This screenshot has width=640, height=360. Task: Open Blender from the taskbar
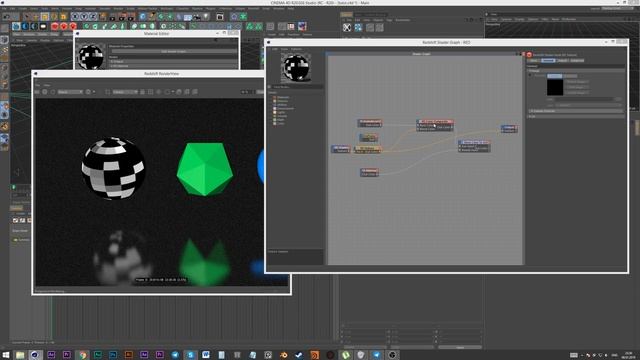point(283,355)
